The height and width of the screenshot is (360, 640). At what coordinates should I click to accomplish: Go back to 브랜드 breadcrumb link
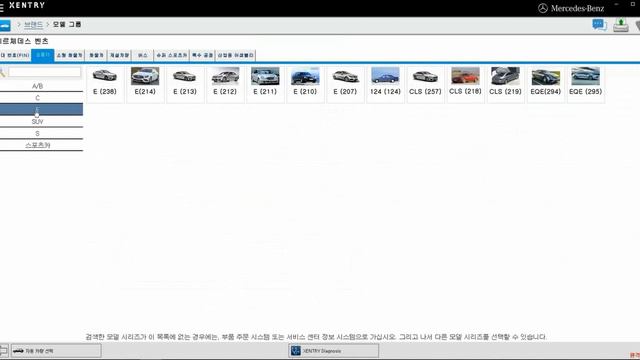tap(33, 25)
